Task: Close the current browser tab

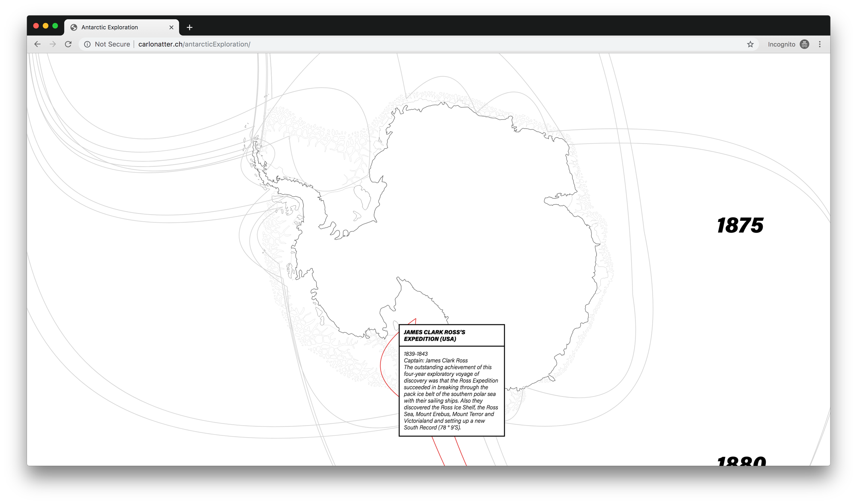Action: (x=171, y=27)
